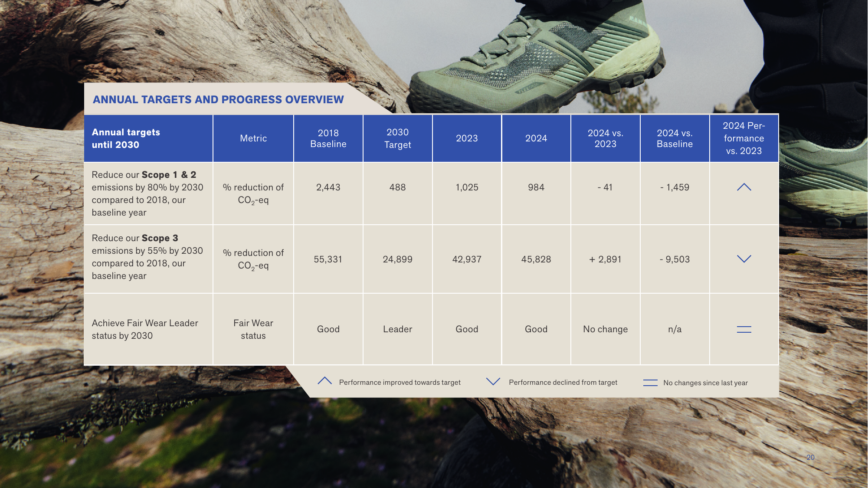Click the '- 1,459' baseline change value
868x488 pixels.
pyautogui.click(x=675, y=187)
